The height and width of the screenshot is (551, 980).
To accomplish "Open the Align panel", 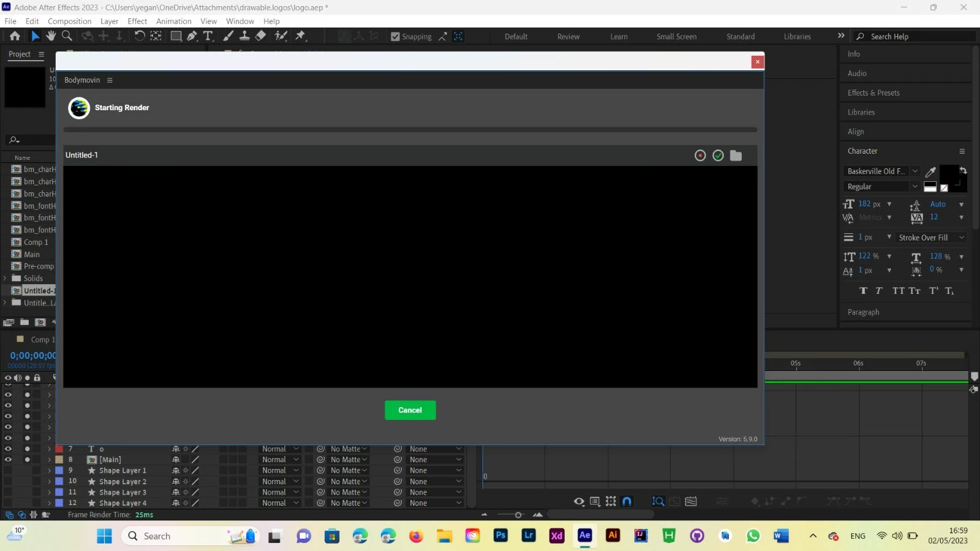I will (856, 132).
